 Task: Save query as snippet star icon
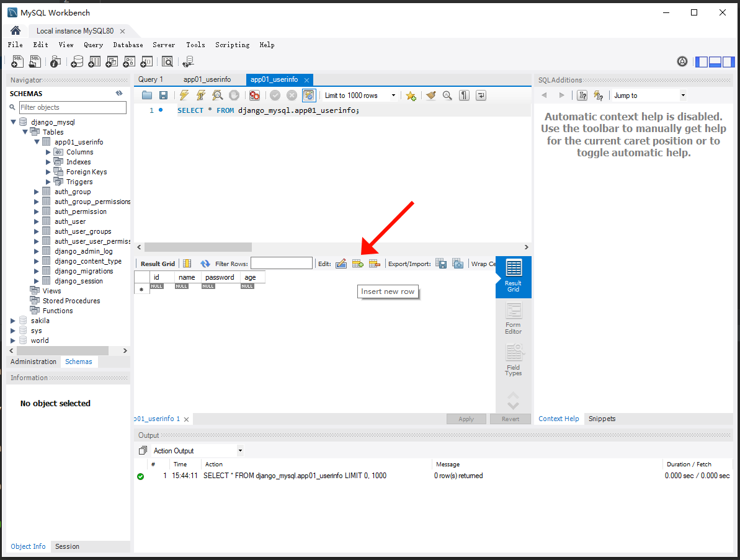point(411,96)
